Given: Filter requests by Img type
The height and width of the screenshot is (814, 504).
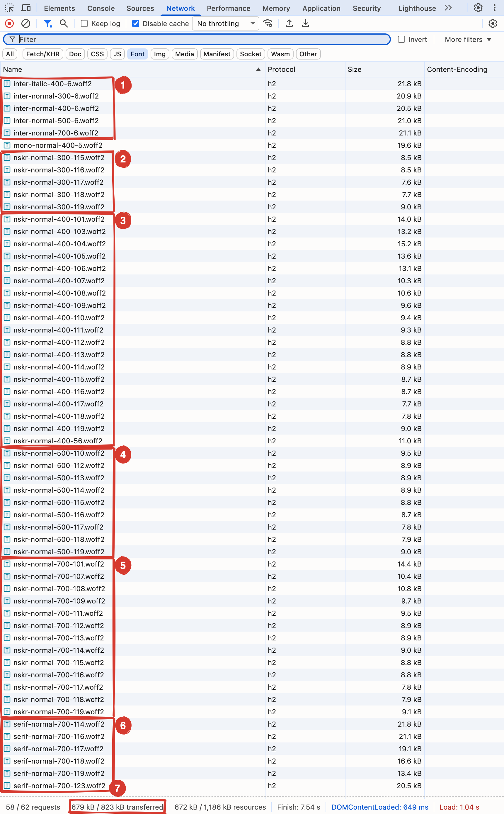Looking at the screenshot, I should click(x=160, y=54).
